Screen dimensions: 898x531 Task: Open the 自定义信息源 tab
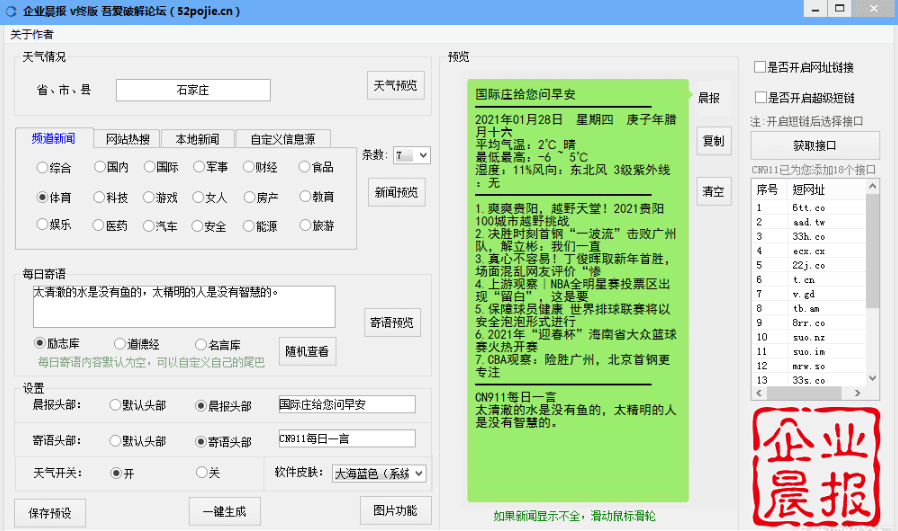pos(282,139)
